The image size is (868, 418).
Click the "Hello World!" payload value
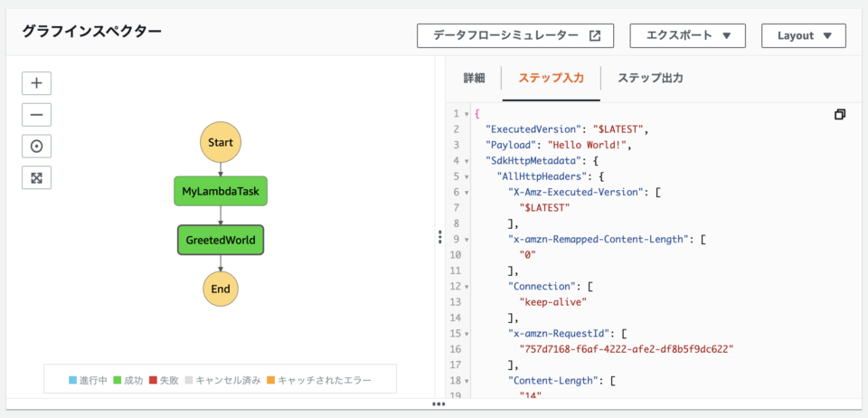tap(588, 146)
